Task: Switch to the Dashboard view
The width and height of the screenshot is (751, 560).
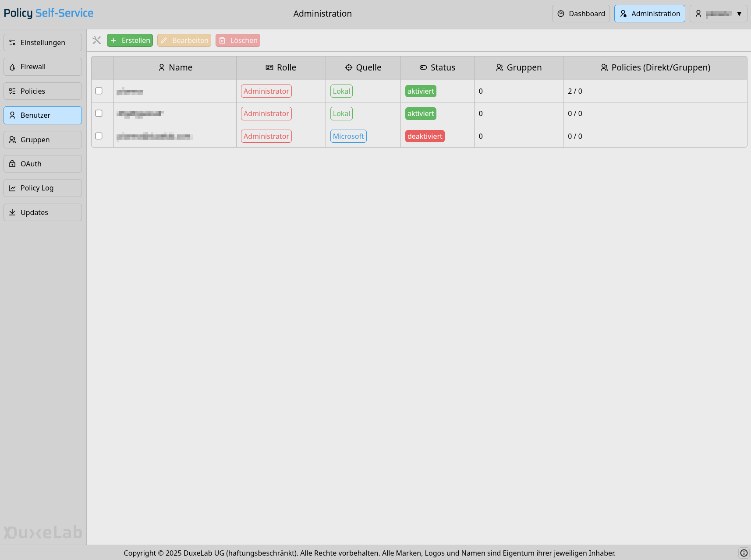Action: click(581, 14)
